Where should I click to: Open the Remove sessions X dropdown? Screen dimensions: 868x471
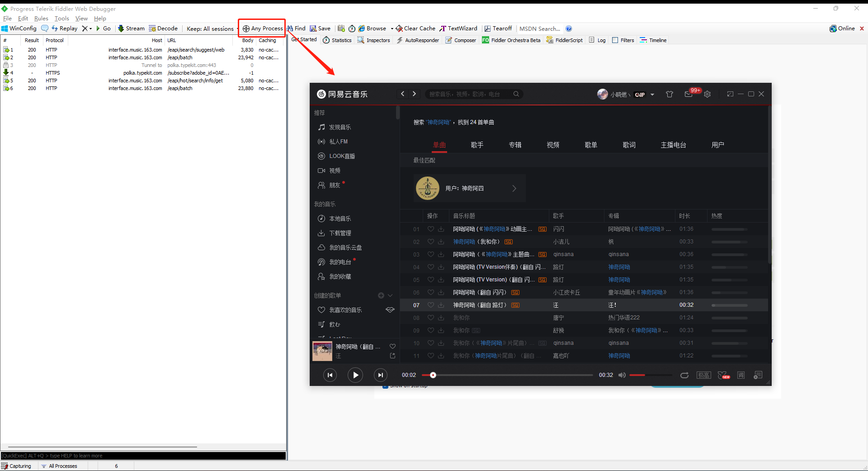click(x=87, y=29)
